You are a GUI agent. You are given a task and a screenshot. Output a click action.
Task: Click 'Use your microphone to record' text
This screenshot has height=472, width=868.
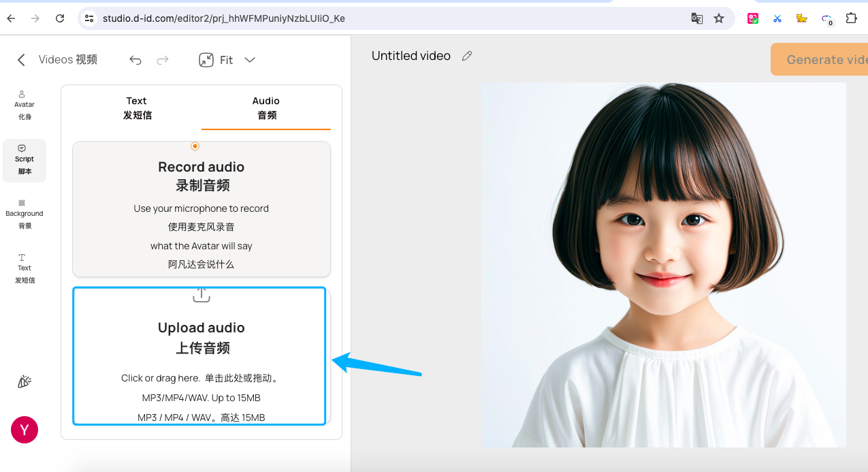click(x=202, y=208)
